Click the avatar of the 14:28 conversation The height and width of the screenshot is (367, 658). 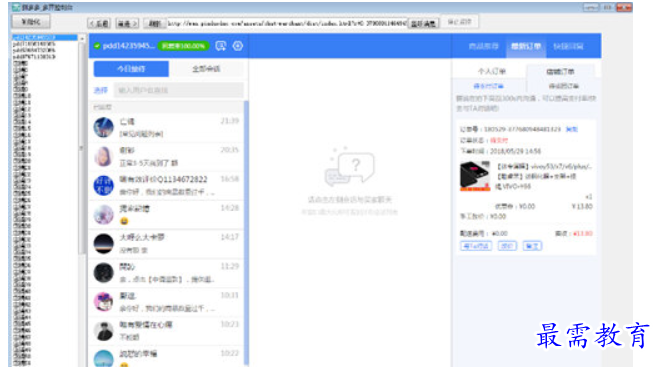click(103, 215)
